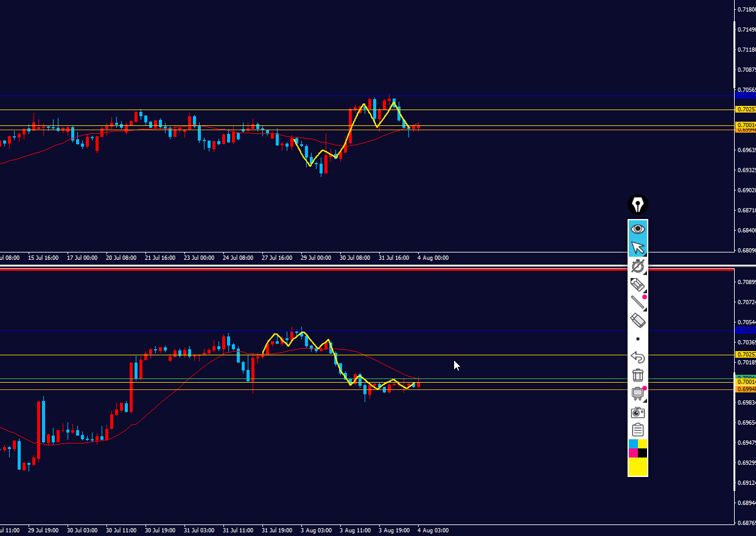
Task: Click the 0.6994 orange price tag in bottom chart
Action: coord(746,389)
